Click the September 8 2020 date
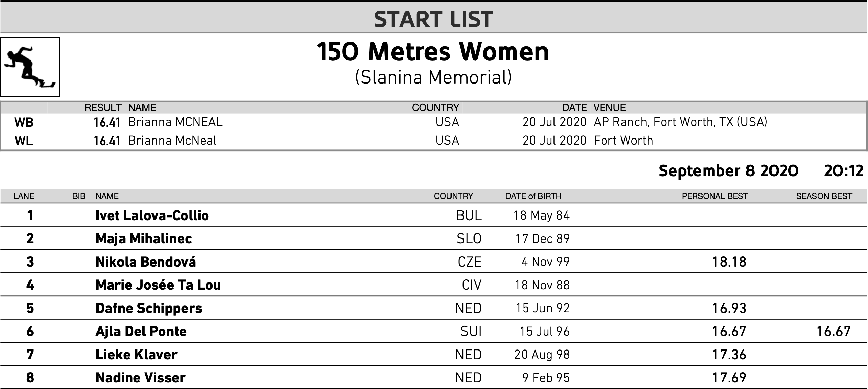The image size is (868, 389). [x=729, y=171]
